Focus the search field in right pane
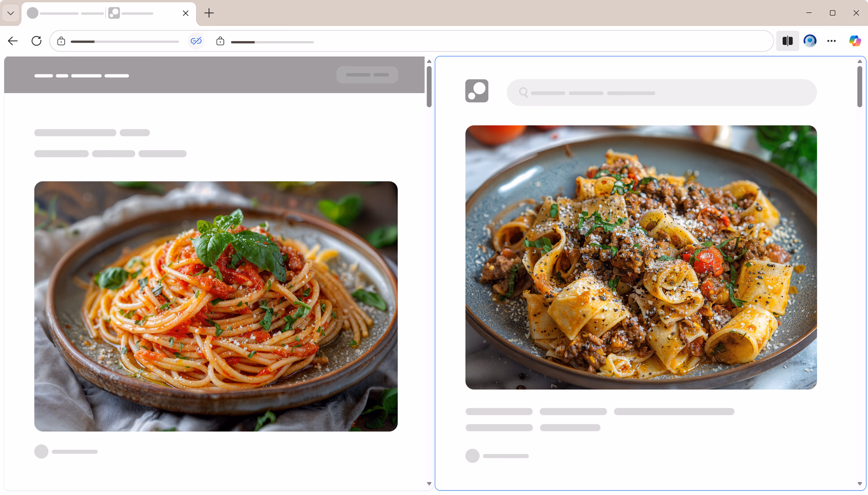The image size is (868, 495). point(661,93)
